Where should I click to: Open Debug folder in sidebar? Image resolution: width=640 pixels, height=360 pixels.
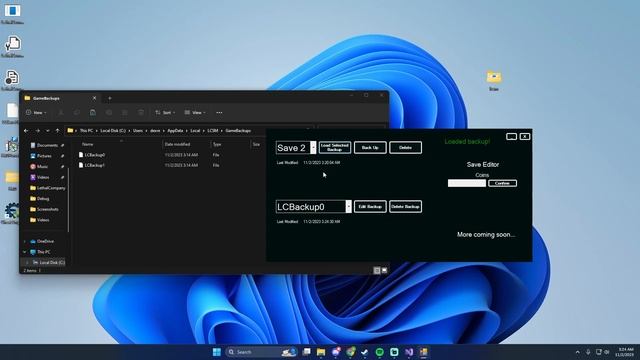[43, 198]
